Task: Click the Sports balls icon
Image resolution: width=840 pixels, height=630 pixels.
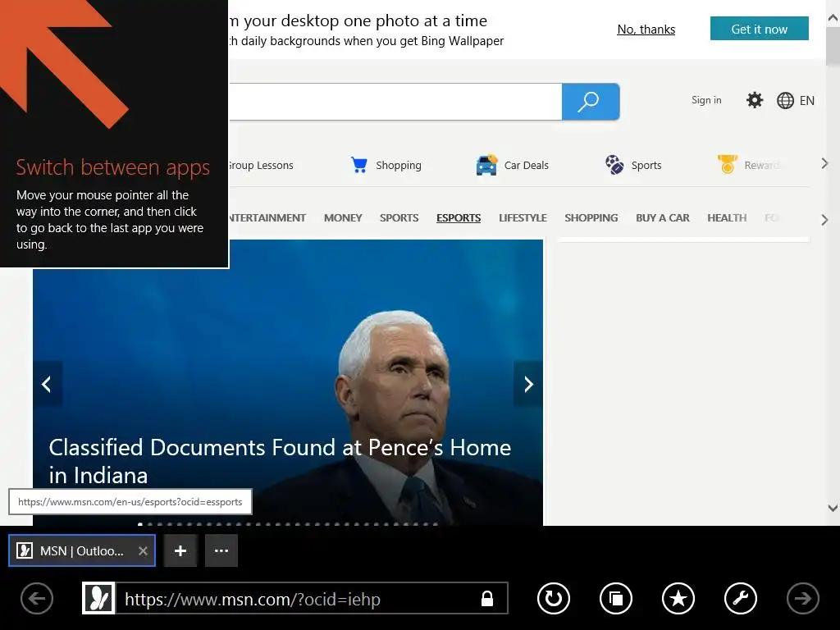Action: [x=614, y=165]
